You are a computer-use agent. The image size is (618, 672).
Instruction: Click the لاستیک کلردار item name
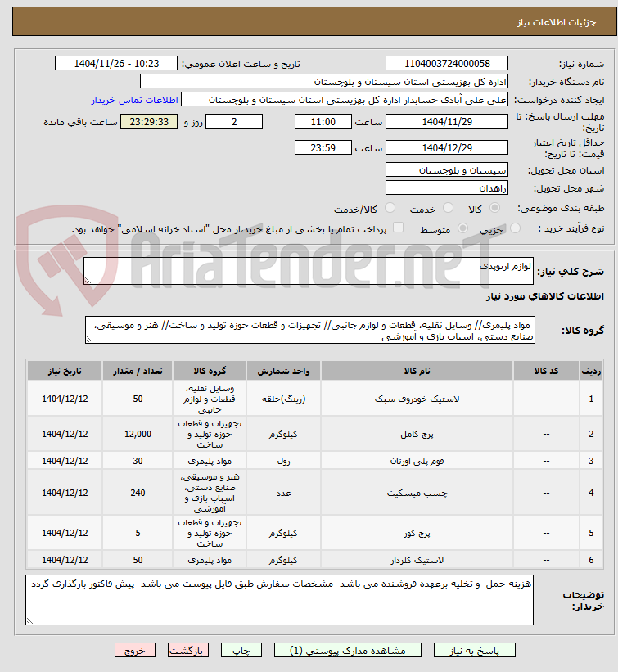(417, 560)
